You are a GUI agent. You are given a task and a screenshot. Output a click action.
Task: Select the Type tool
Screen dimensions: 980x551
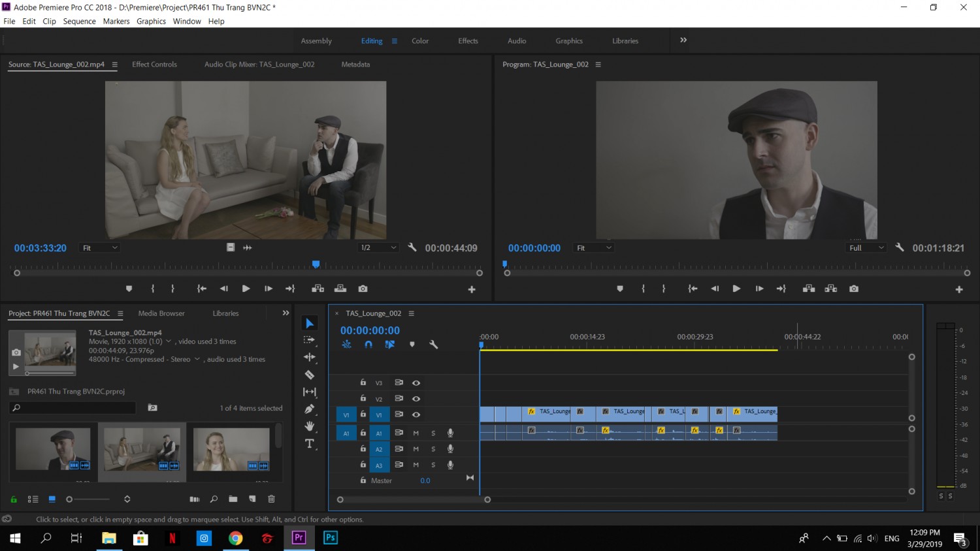coord(310,444)
